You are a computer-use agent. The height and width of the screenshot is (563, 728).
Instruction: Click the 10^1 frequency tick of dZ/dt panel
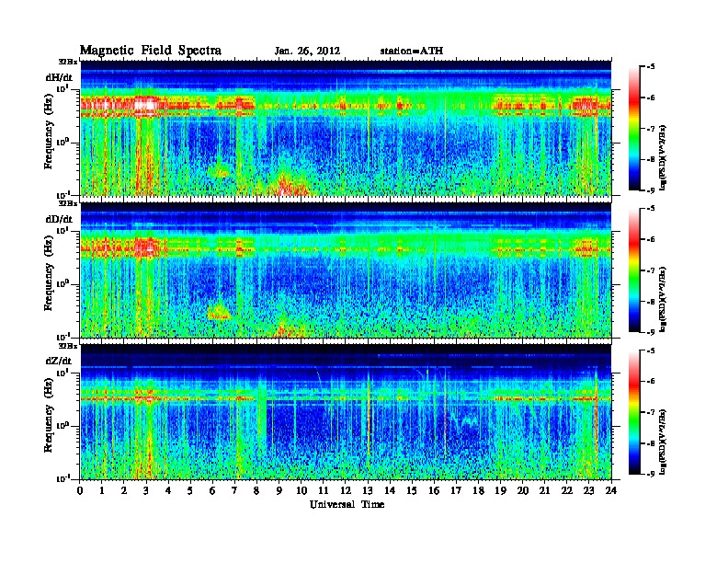63,372
